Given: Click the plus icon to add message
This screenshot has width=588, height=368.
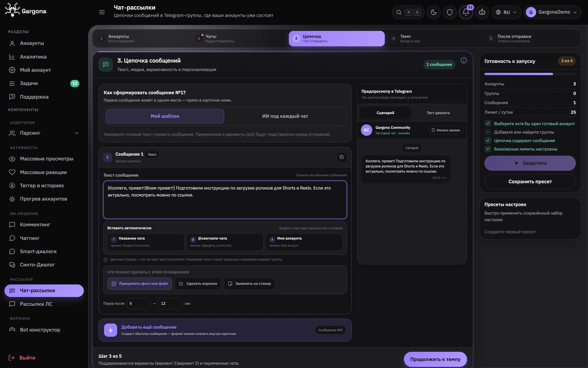Looking at the screenshot, I should 111,330.
